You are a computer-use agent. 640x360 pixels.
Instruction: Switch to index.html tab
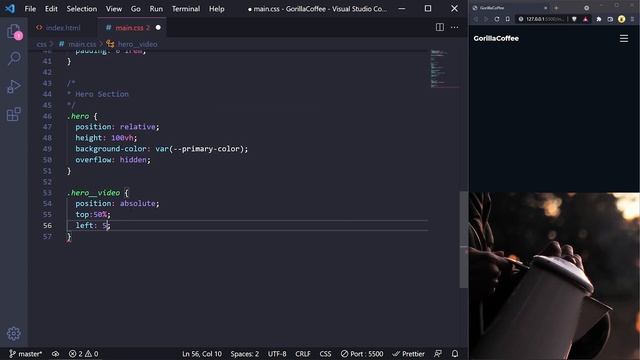62,28
